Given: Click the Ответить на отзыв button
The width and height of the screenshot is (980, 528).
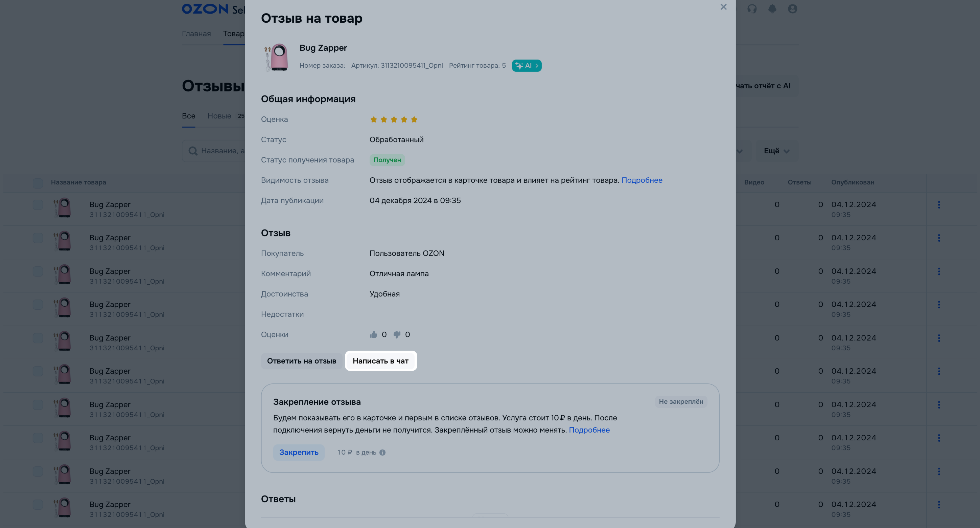Looking at the screenshot, I should click(301, 361).
